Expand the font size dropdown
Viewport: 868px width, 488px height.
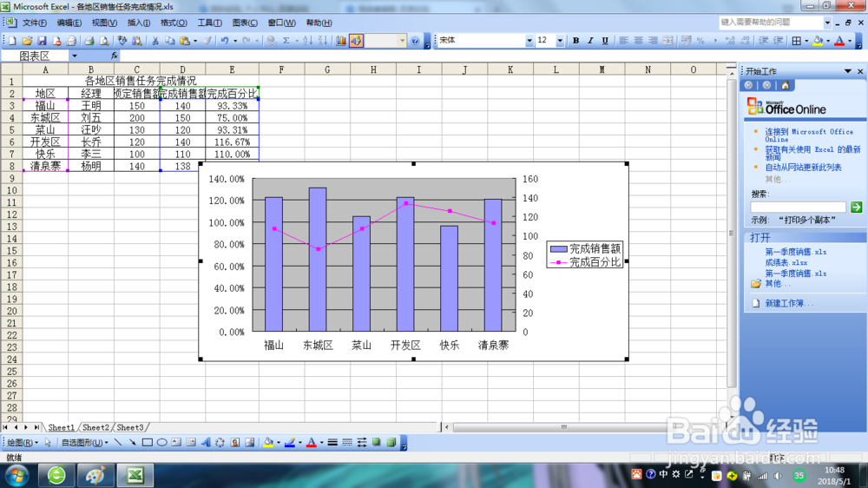click(560, 41)
